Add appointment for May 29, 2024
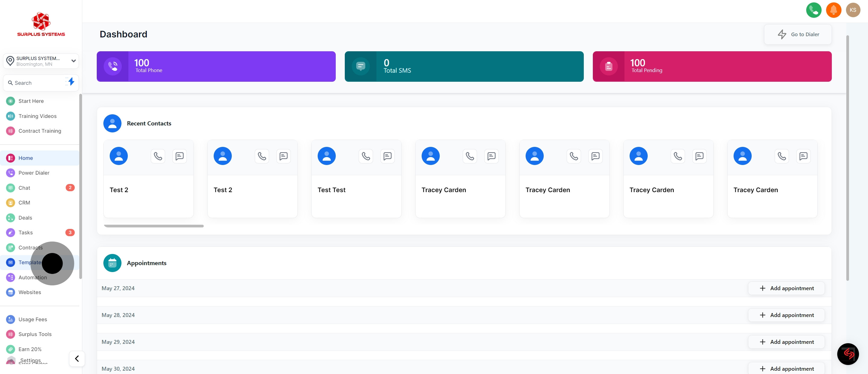 point(786,342)
